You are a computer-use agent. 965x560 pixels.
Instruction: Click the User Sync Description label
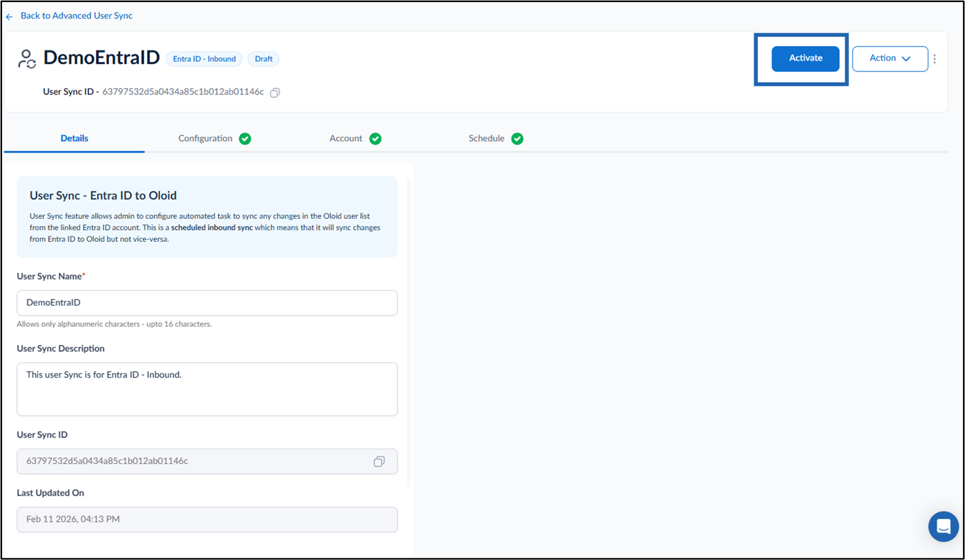[x=60, y=349]
